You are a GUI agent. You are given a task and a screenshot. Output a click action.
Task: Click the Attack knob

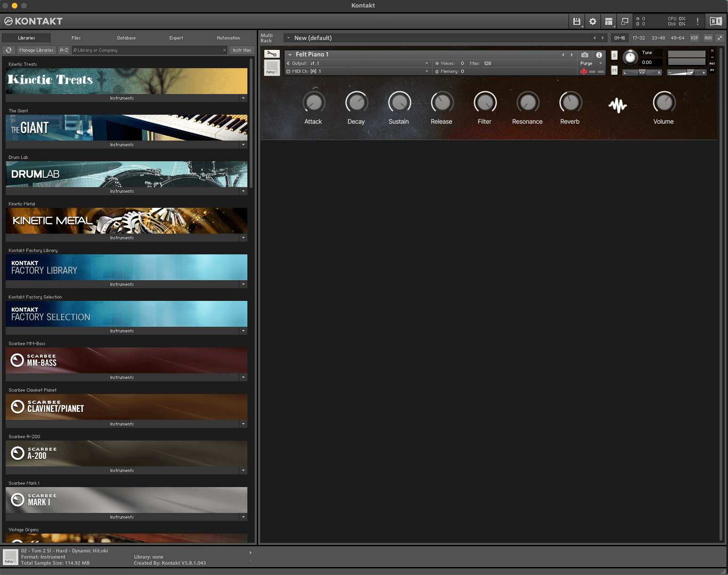(314, 102)
